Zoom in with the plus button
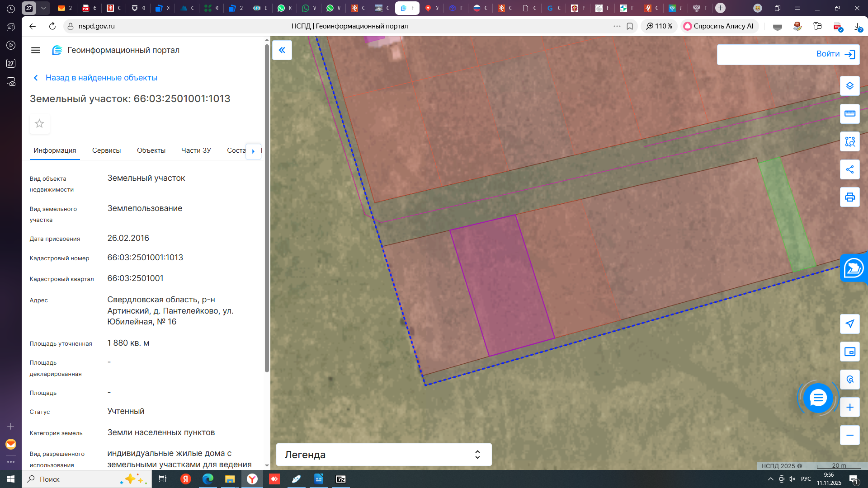Image resolution: width=868 pixels, height=488 pixels. tap(849, 408)
